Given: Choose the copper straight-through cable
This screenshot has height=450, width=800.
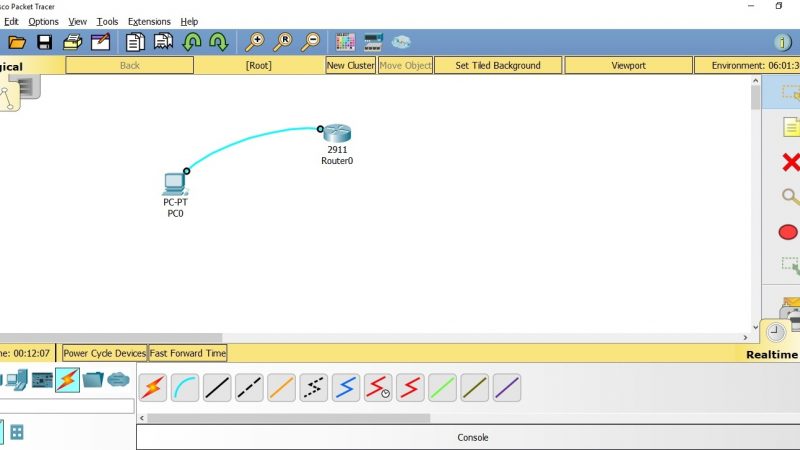Looking at the screenshot, I should pos(217,388).
